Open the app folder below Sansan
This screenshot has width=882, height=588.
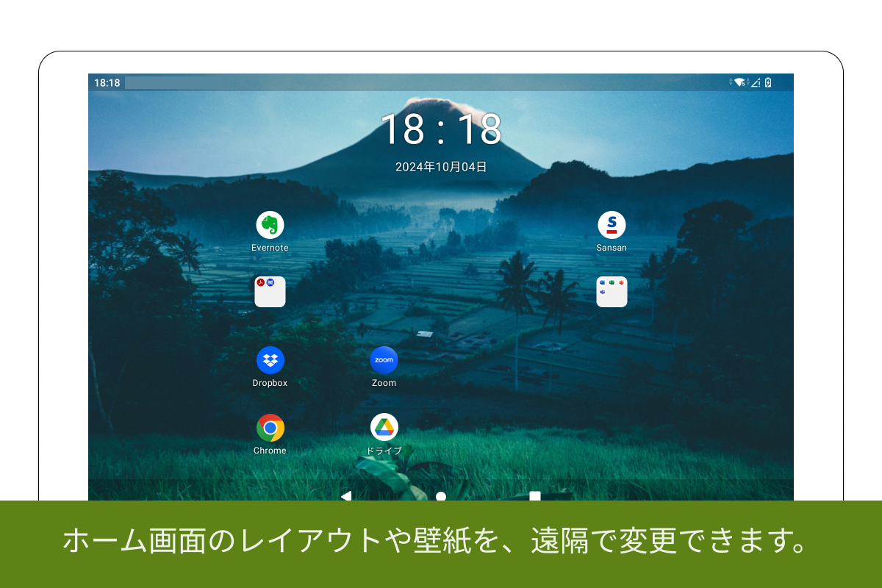point(612,292)
